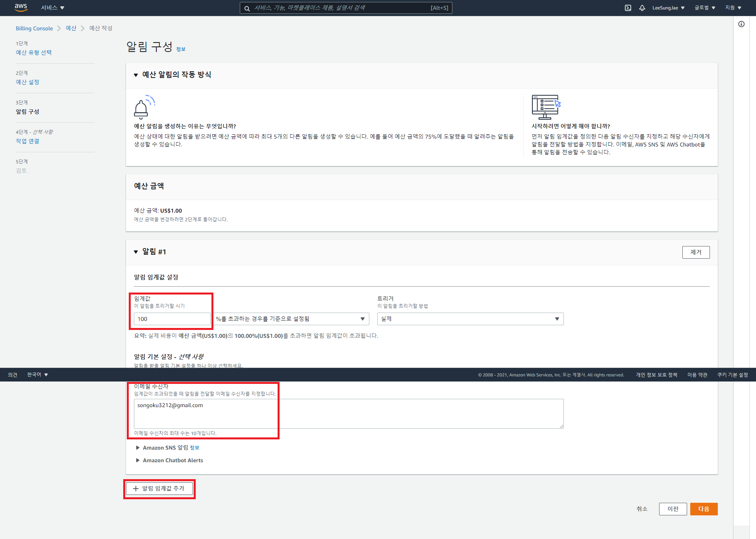
Task: Open the LeeSungJae account menu
Action: pyautogui.click(x=668, y=8)
